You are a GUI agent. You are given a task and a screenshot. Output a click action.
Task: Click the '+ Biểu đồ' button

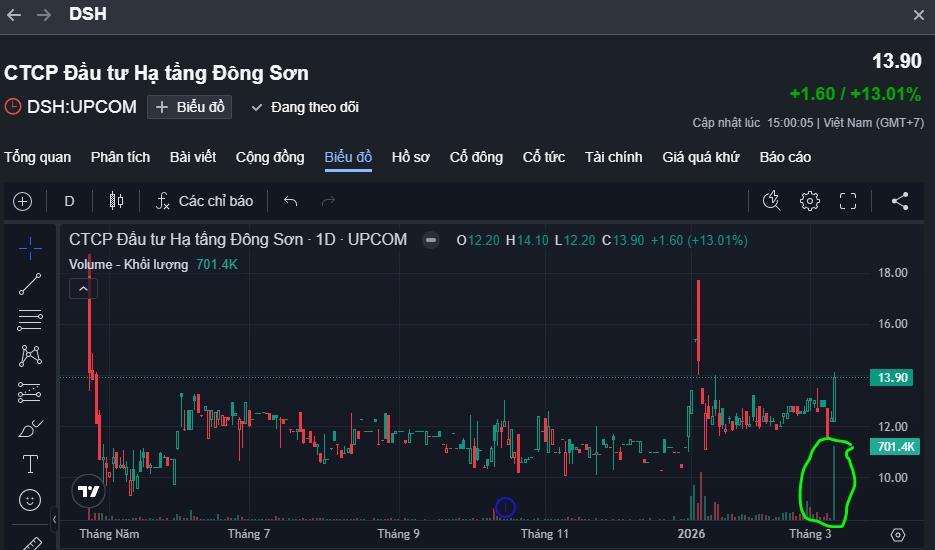pyautogui.click(x=189, y=107)
